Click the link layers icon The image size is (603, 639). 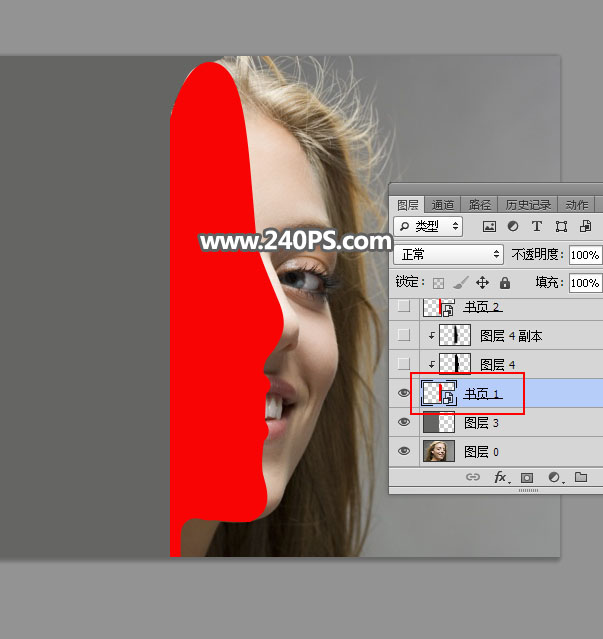pyautogui.click(x=473, y=477)
